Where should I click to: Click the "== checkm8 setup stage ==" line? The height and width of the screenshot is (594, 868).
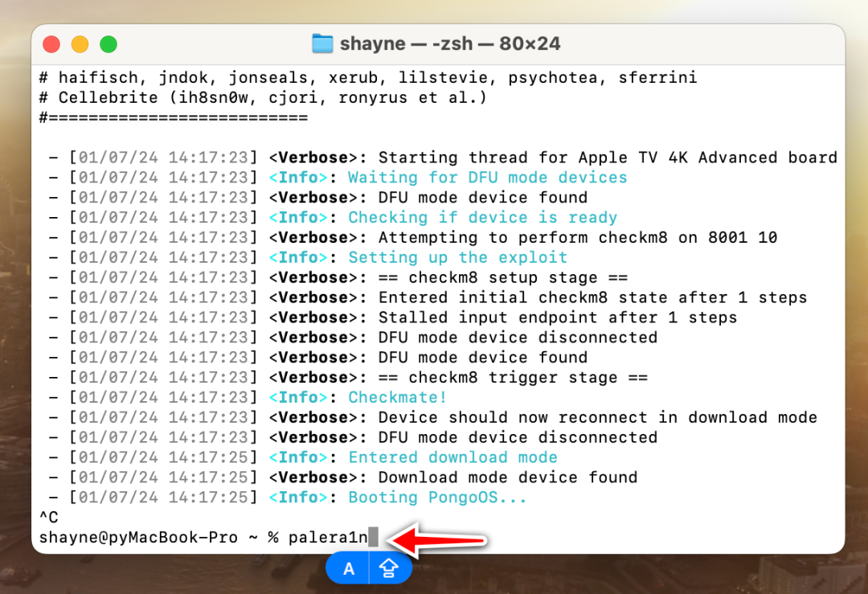point(502,277)
